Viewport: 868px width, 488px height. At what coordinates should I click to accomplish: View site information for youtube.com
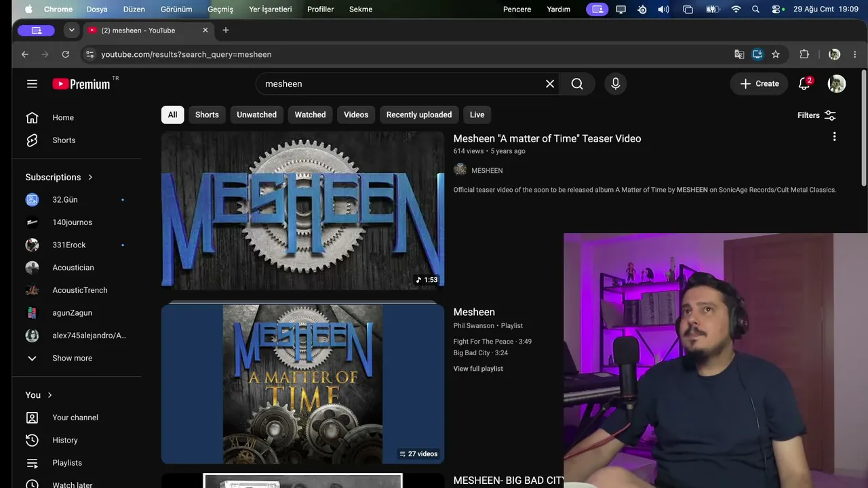point(89,54)
